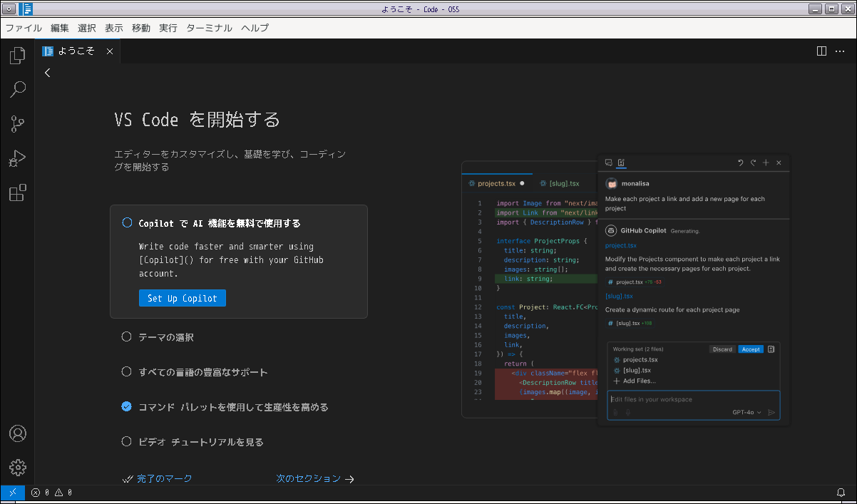Open the Source Control view

(17, 124)
